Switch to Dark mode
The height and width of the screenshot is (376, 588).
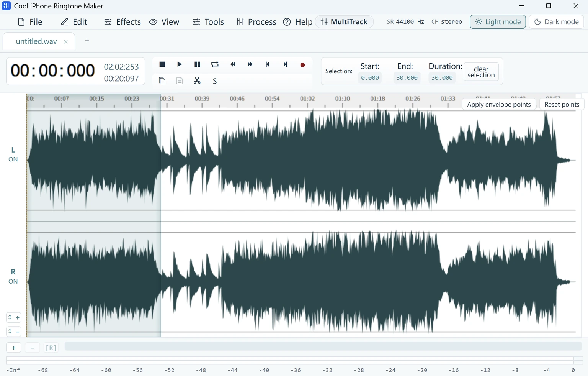tap(556, 22)
